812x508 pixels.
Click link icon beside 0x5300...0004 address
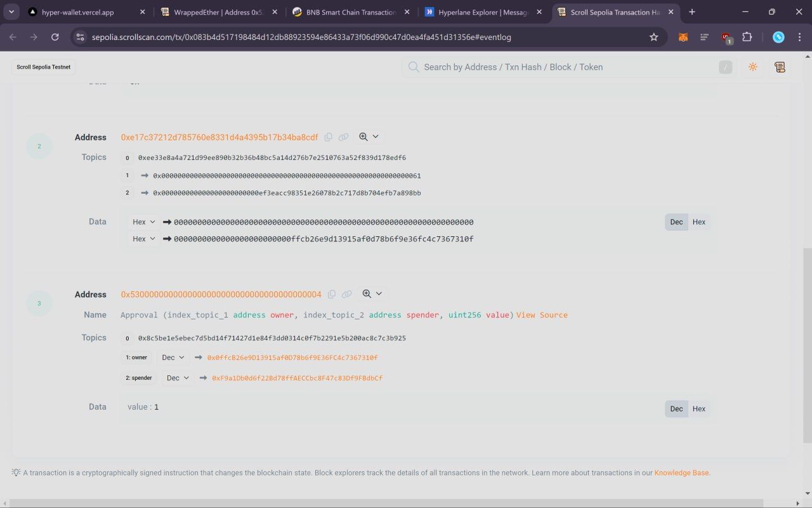pyautogui.click(x=346, y=294)
